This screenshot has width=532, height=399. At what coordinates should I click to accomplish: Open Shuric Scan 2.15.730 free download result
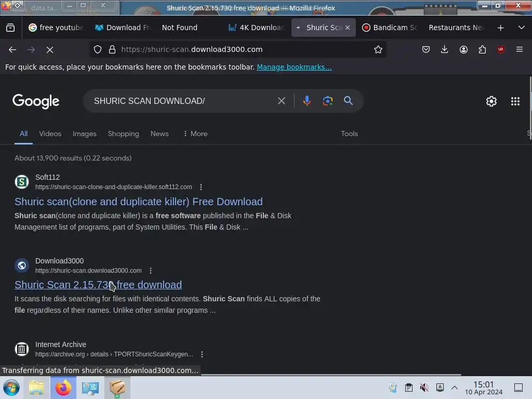(x=98, y=285)
